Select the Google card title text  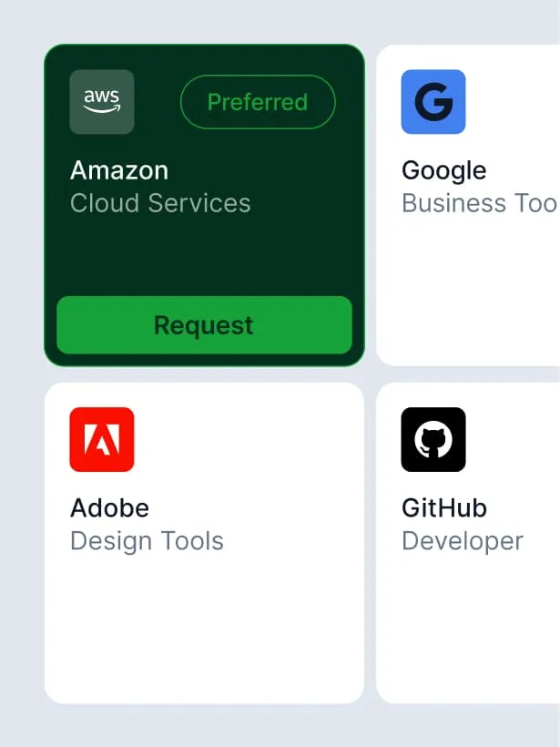pos(443,171)
